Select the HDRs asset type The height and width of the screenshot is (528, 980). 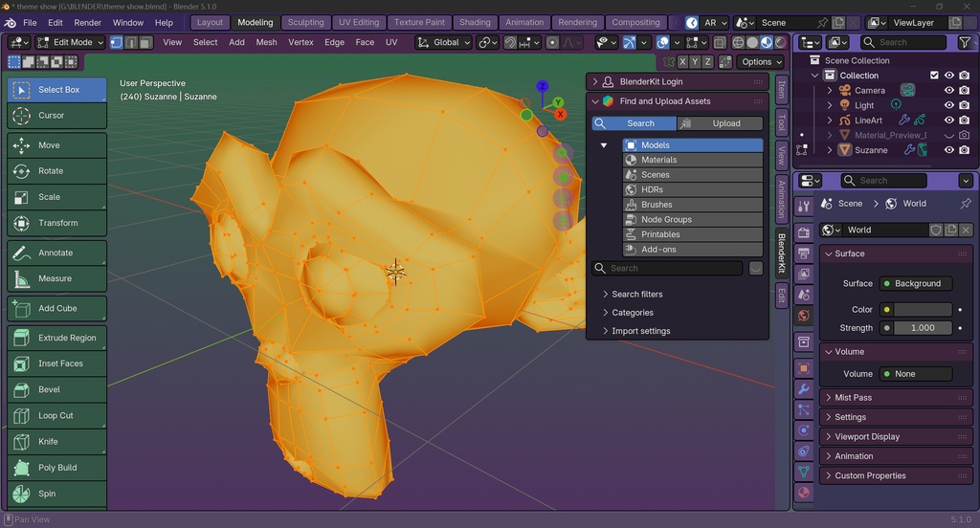693,189
